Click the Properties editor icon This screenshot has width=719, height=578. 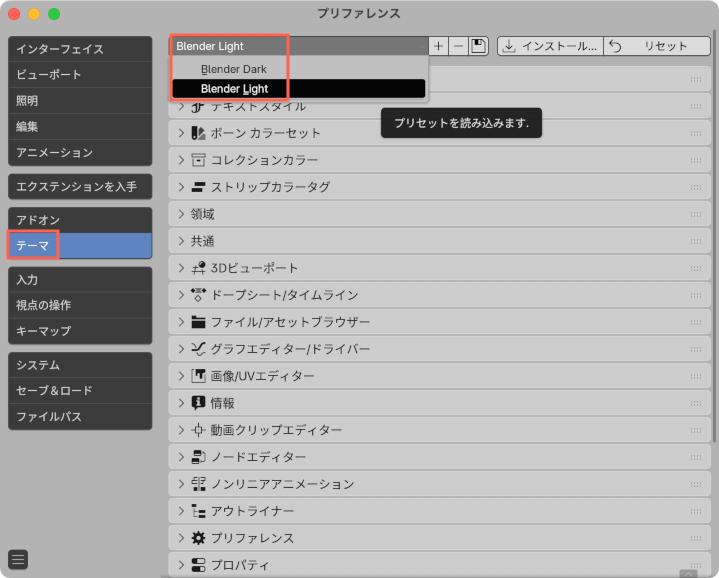pos(198,565)
